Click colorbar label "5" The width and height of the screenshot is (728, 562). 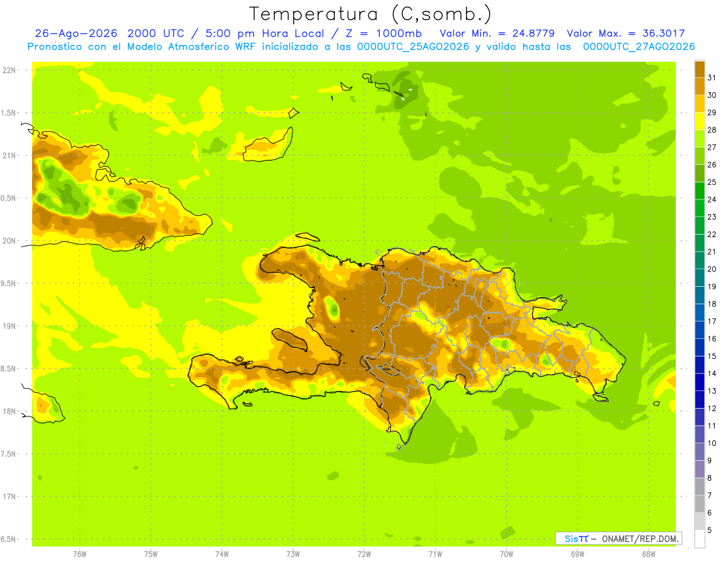(709, 530)
